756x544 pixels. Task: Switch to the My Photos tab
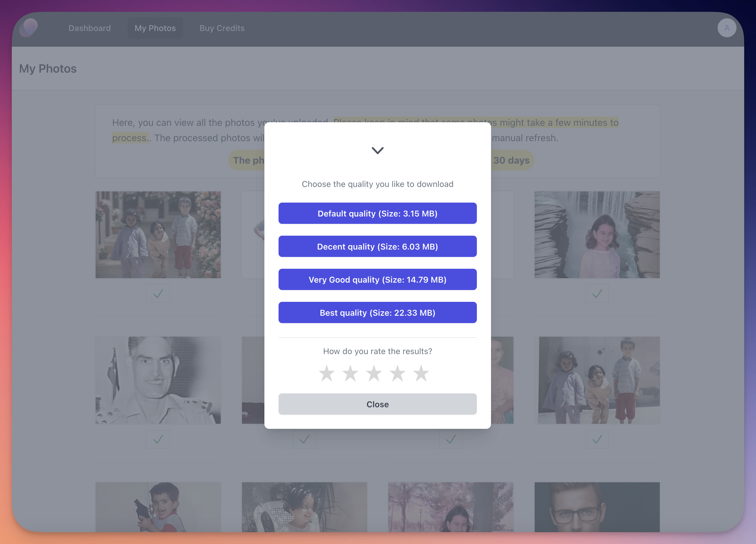(x=155, y=28)
